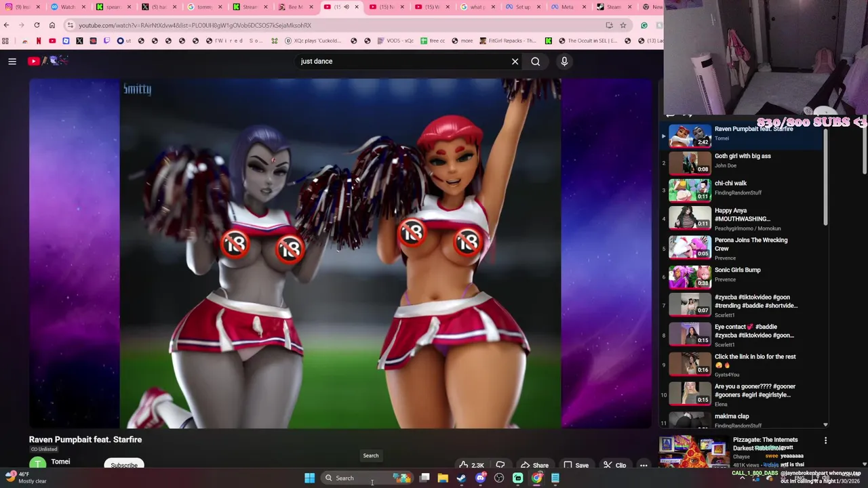Close the active YouTube tab
The image size is (868, 488).
tap(357, 7)
